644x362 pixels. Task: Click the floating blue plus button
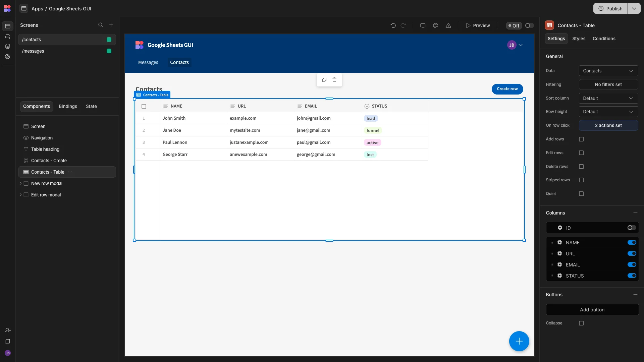click(x=519, y=341)
